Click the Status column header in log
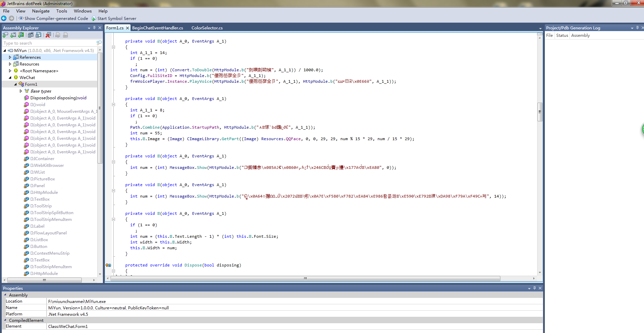 click(562, 35)
